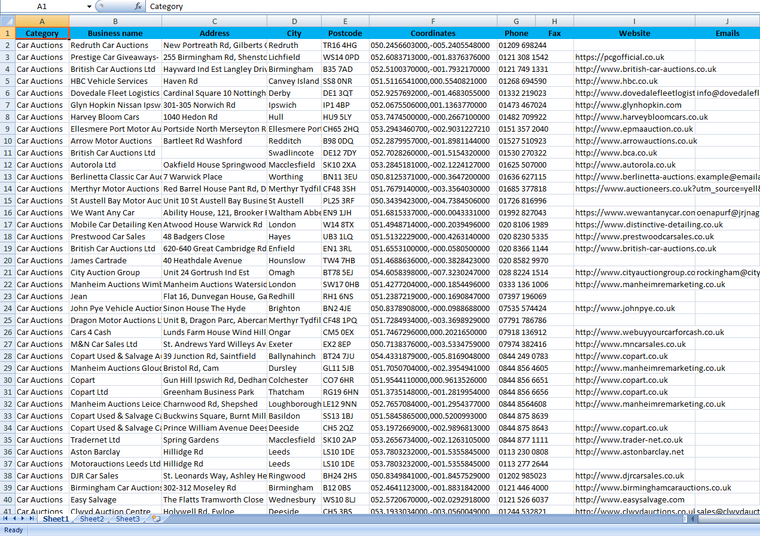The width and height of the screenshot is (760, 536).
Task: Select the address Spring Gardens cell
Action: coord(214,440)
